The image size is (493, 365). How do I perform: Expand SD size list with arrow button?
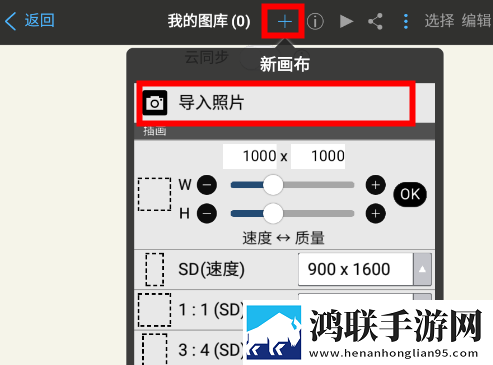click(422, 269)
